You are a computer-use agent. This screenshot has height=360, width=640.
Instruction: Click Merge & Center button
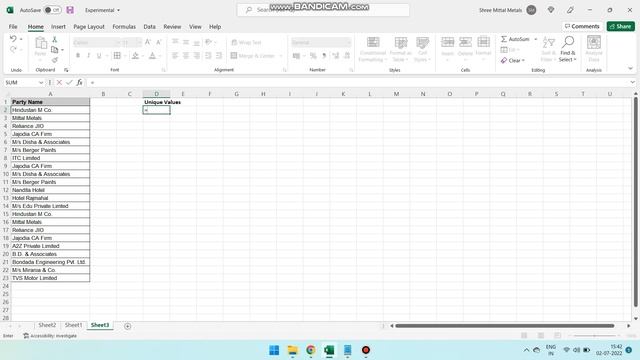coord(253,56)
